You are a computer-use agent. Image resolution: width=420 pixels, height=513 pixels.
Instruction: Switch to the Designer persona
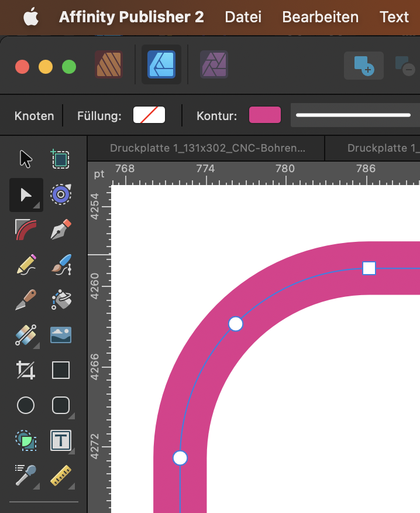pyautogui.click(x=161, y=64)
